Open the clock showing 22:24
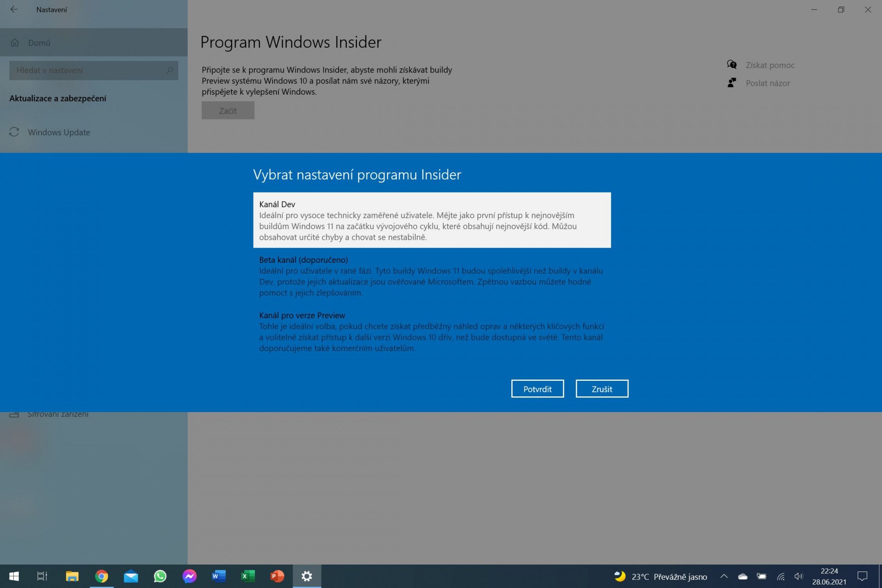 (x=829, y=576)
